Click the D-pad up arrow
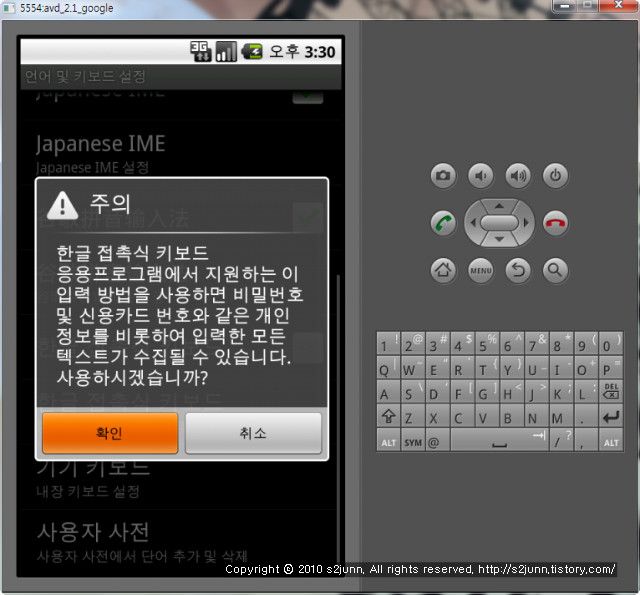The height and width of the screenshot is (595, 640). click(499, 206)
